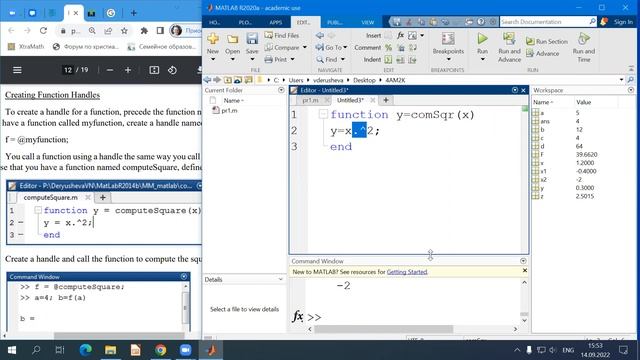Click the Run and Advance icon

click(509, 39)
